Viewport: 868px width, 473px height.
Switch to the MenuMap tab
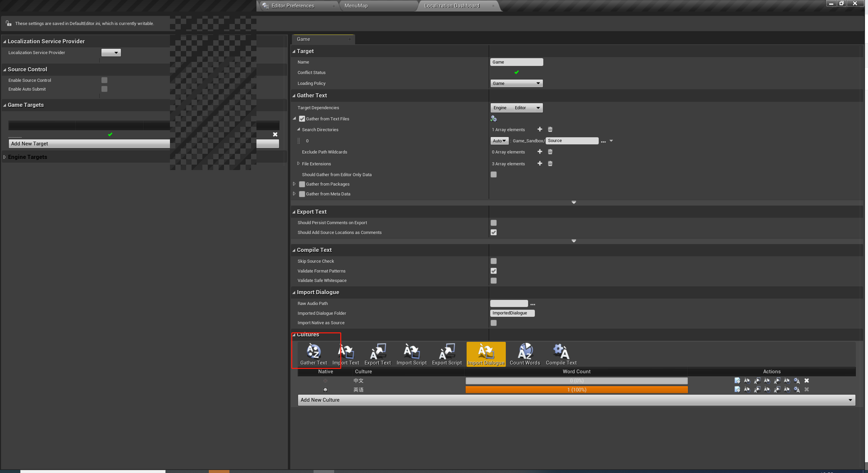pos(356,5)
